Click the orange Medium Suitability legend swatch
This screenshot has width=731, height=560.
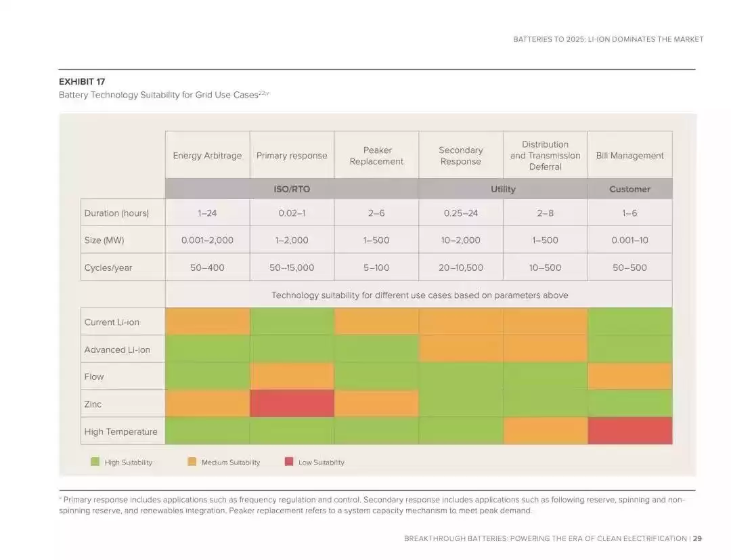(x=192, y=462)
